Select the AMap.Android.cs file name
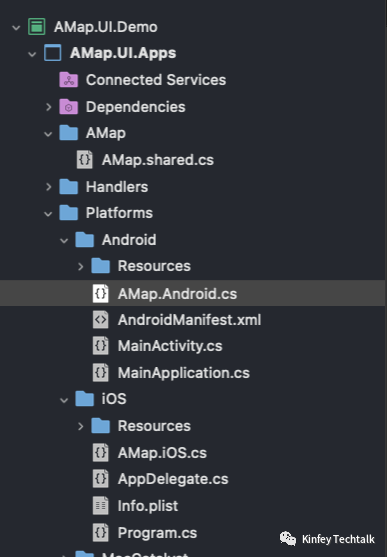The height and width of the screenshot is (557, 387). click(177, 294)
